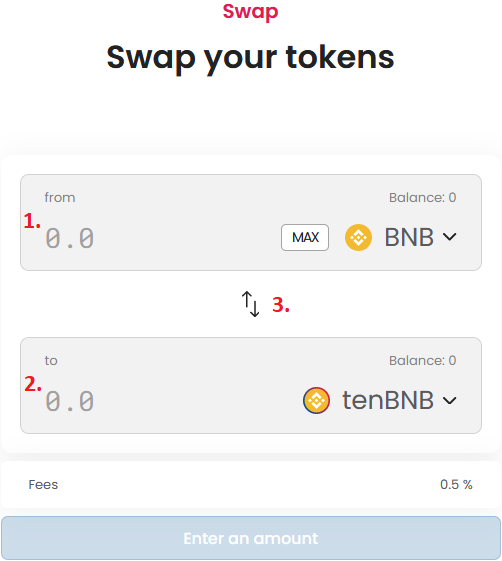Click the yellow BNB coin icon

coord(358,237)
